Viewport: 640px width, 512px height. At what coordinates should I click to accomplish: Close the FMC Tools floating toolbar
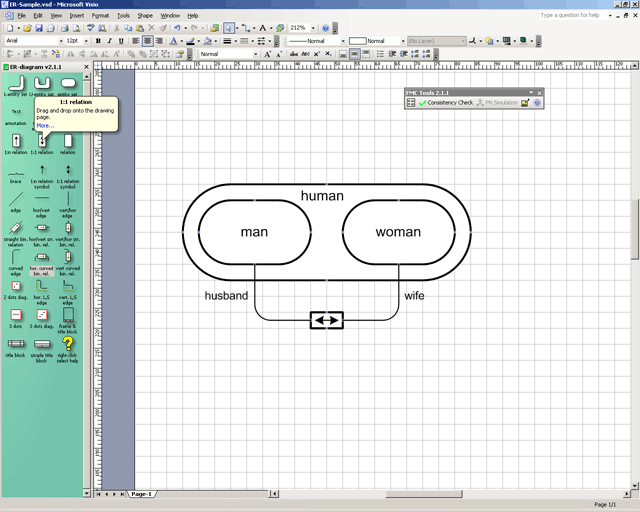(539, 93)
